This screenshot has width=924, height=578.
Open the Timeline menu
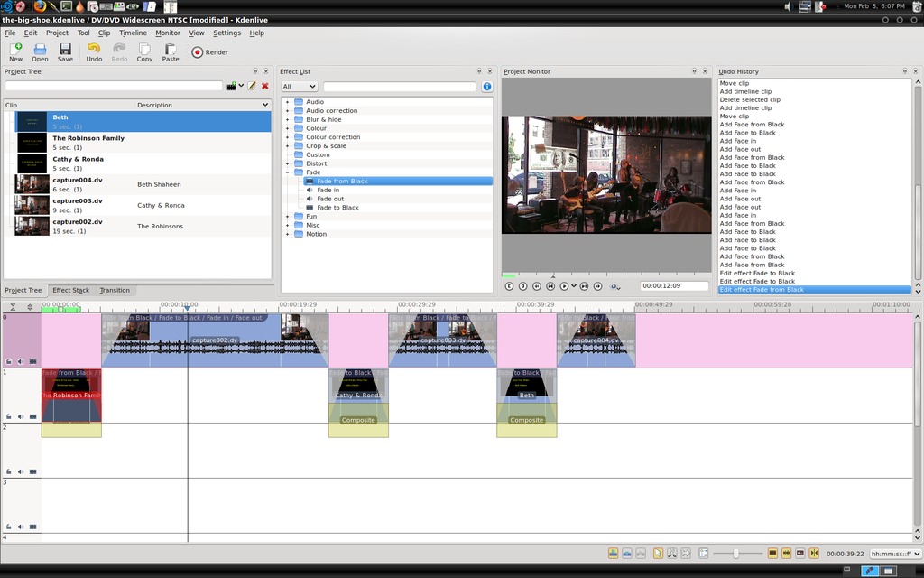133,33
